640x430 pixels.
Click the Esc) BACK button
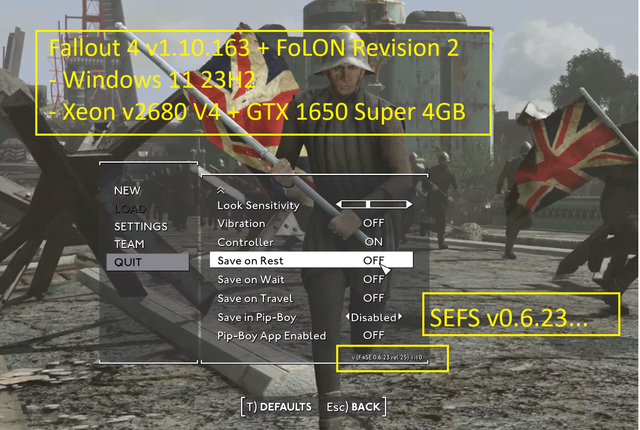pos(353,407)
